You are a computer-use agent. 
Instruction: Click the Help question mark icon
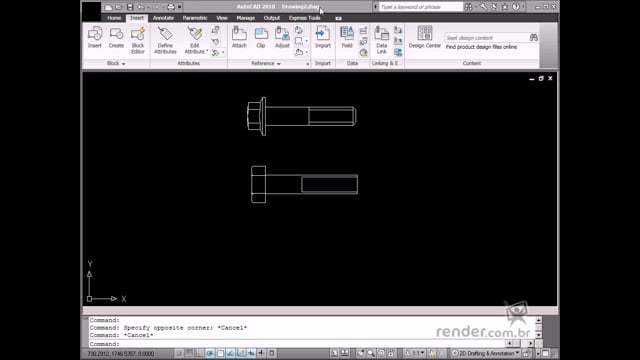coord(516,7)
